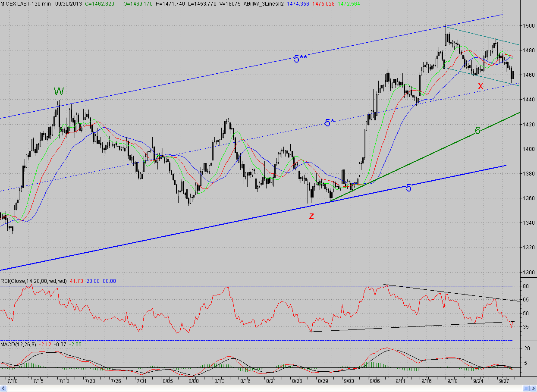Click the 9/11 date on the time axis
This screenshot has height=392, width=537.
pos(400,381)
